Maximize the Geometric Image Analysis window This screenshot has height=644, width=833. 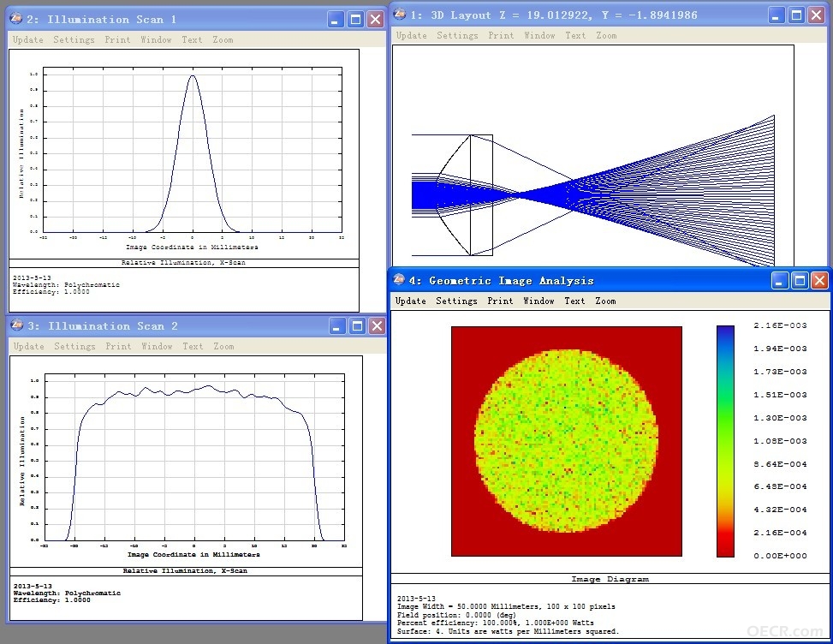pos(800,281)
